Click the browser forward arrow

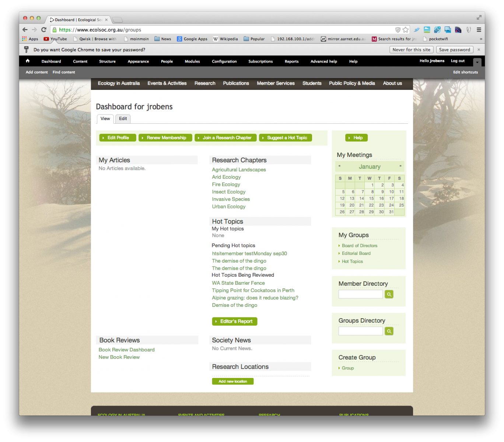click(x=34, y=30)
